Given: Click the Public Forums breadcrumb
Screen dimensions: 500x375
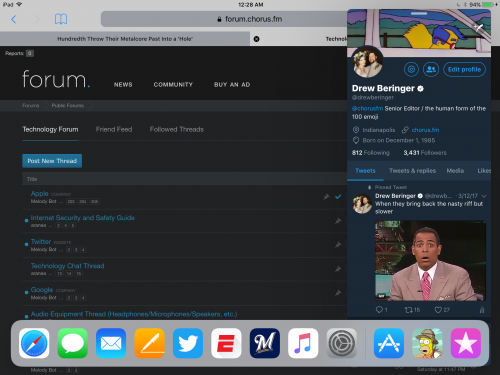Looking at the screenshot, I should click(68, 105).
